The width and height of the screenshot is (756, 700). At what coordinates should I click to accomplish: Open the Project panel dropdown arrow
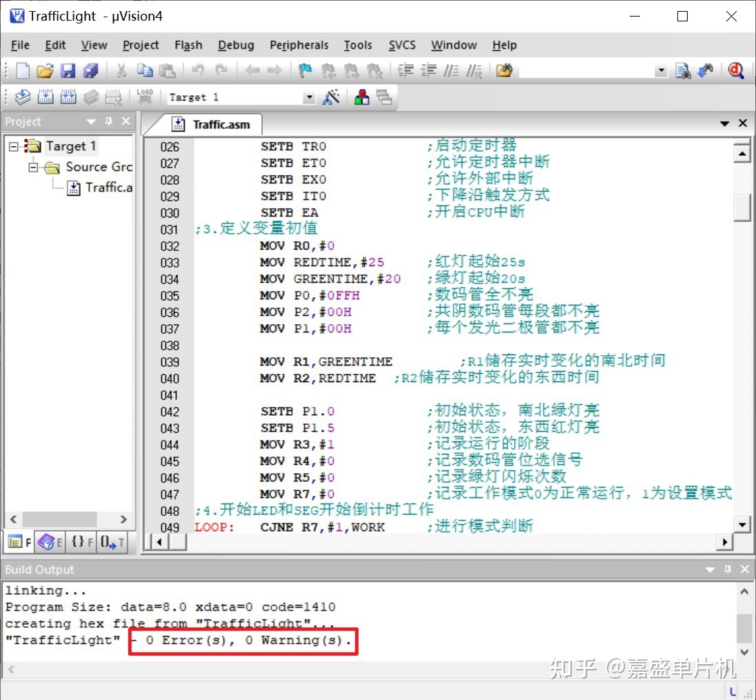click(x=90, y=121)
